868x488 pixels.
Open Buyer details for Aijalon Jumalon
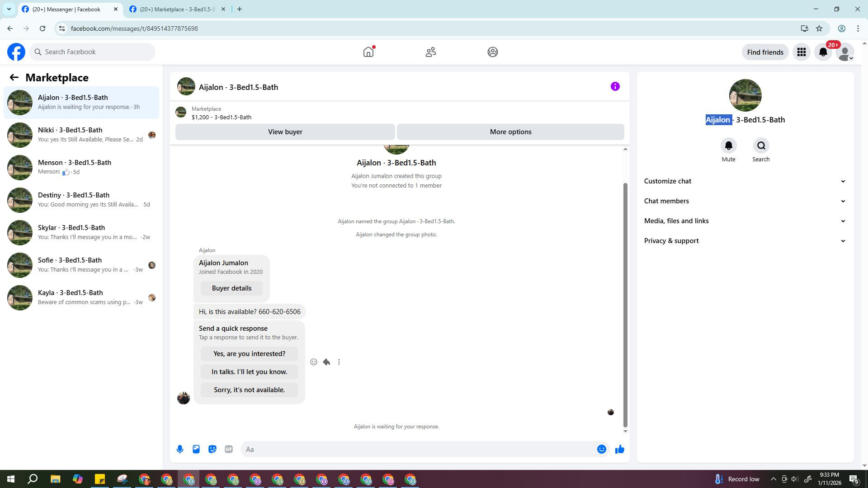(x=231, y=288)
